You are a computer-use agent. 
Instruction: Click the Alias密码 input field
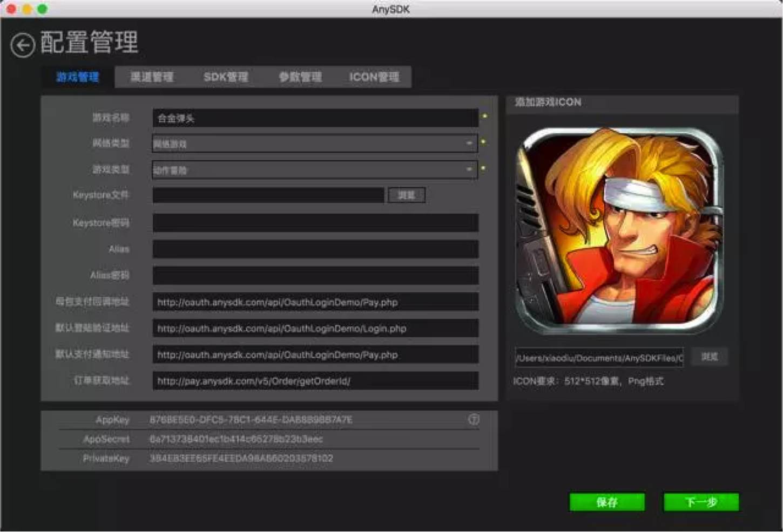(315, 275)
